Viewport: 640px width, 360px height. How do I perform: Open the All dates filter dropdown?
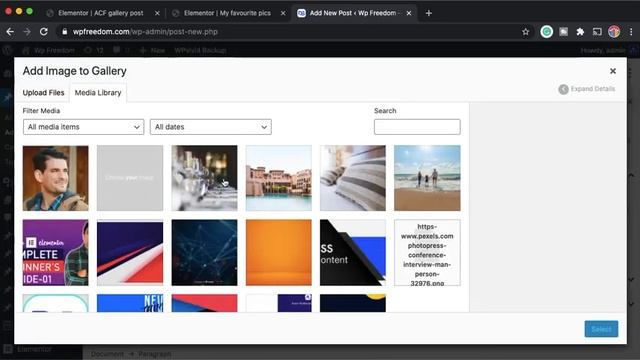click(211, 127)
